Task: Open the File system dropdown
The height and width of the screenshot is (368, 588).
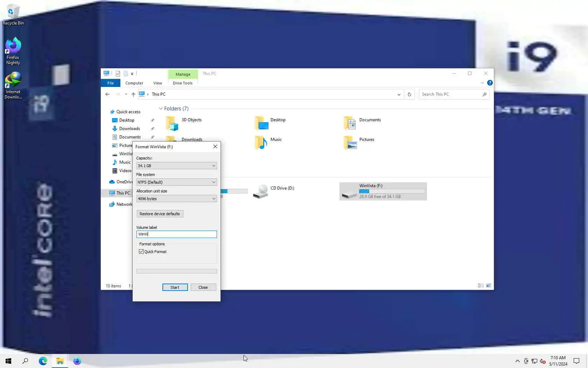Action: coord(176,182)
